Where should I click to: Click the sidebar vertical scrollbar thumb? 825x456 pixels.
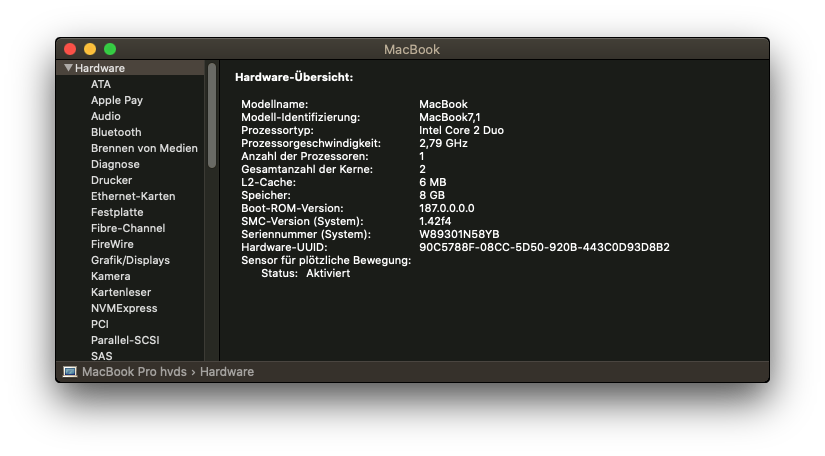(x=212, y=115)
